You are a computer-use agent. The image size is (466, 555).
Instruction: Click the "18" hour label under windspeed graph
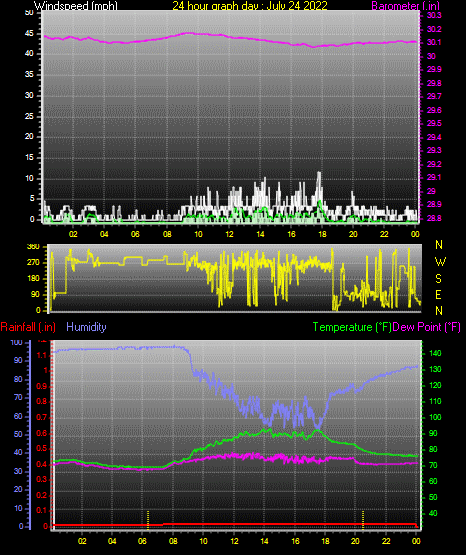coord(322,234)
